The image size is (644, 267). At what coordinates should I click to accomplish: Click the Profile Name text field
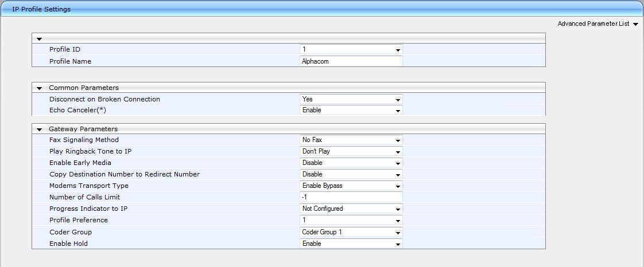pos(351,61)
